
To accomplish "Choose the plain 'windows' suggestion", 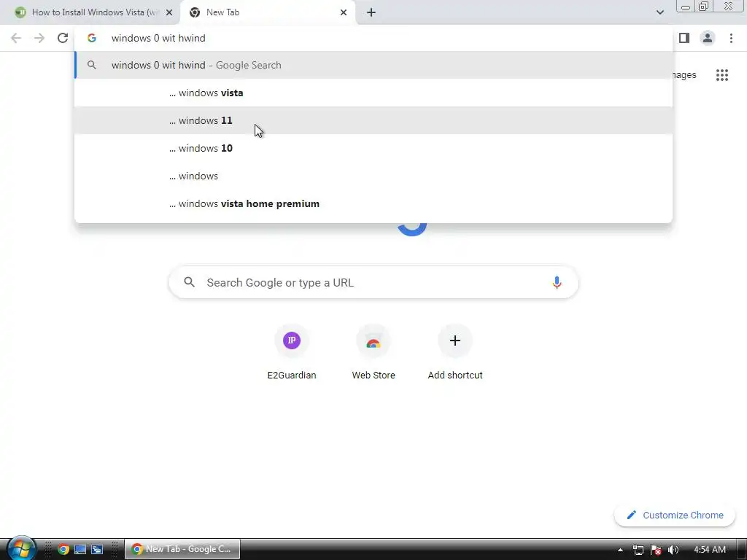I will pyautogui.click(x=373, y=176).
